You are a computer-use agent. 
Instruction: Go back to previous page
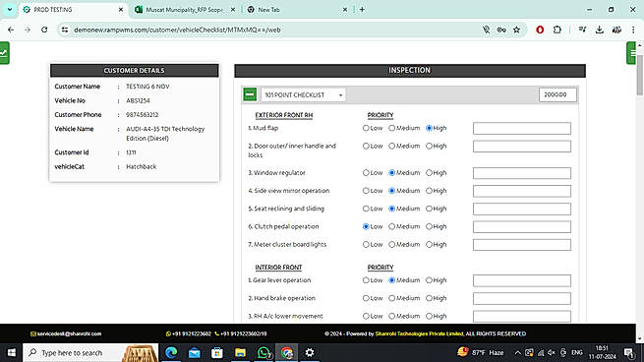click(11, 30)
